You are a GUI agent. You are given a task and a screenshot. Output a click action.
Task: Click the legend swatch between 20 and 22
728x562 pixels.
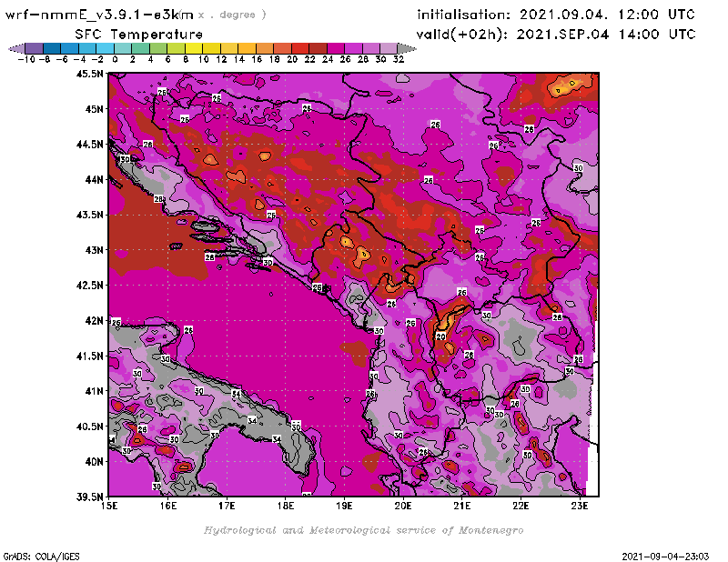[x=300, y=48]
